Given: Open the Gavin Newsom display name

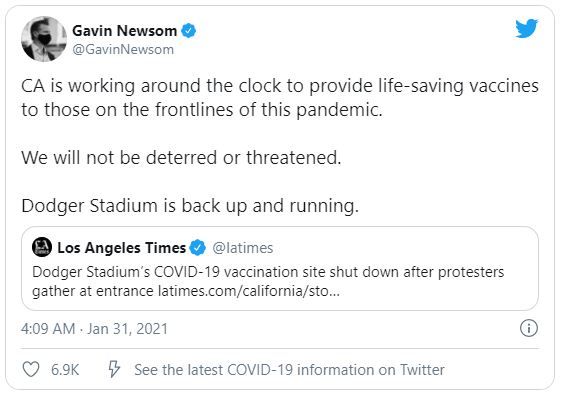Looking at the screenshot, I should point(125,31).
